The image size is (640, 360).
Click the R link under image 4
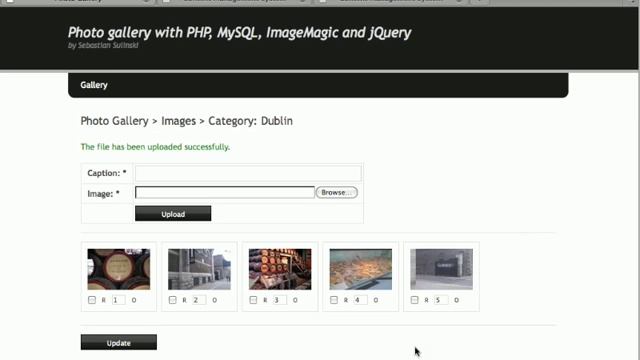click(346, 300)
